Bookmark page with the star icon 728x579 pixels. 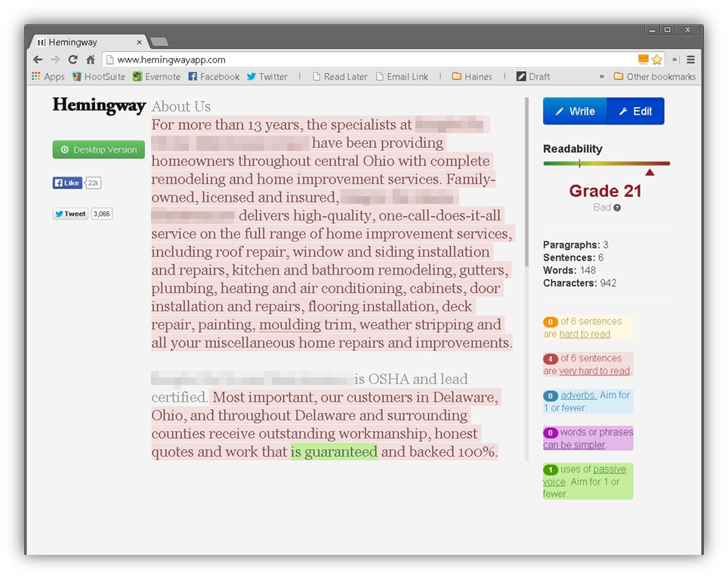(657, 60)
